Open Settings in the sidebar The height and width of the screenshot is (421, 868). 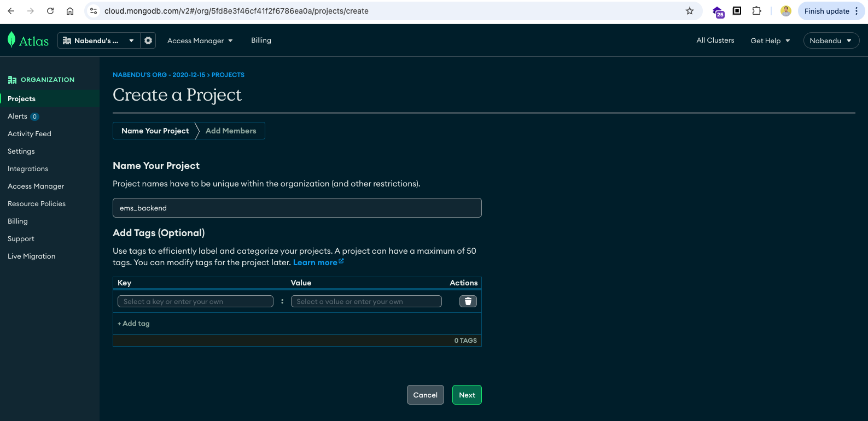pos(21,151)
